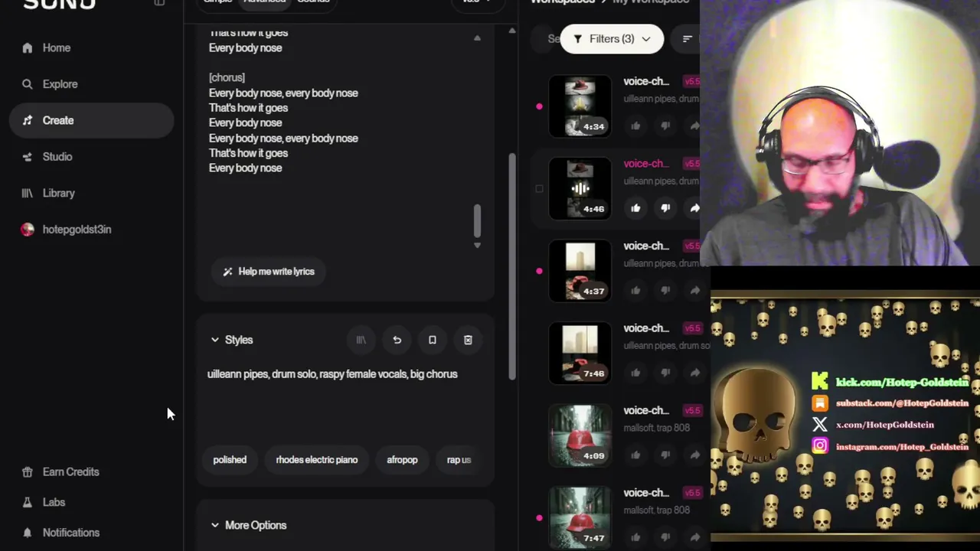Click the [chorus] tag in the lyrics
The width and height of the screenshot is (980, 551).
(x=227, y=77)
